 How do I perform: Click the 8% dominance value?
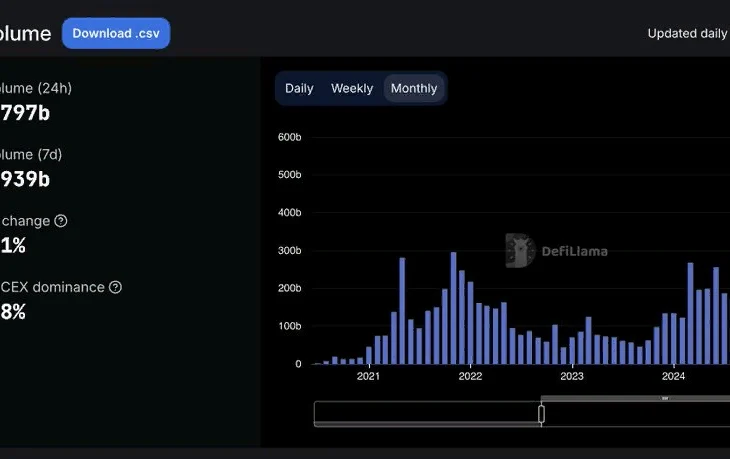tap(13, 312)
